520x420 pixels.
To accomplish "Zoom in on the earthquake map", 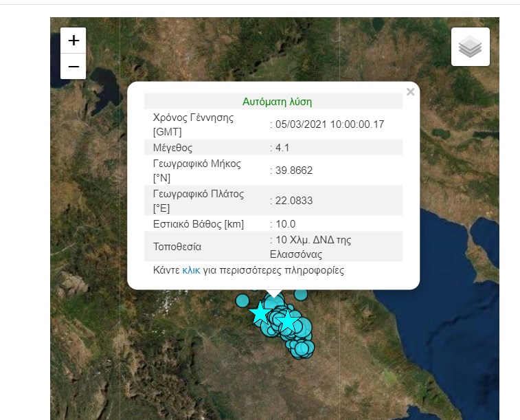I will click(74, 41).
